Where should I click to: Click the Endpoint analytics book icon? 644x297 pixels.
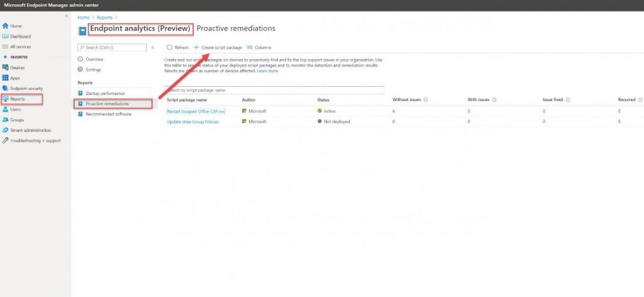(82, 31)
